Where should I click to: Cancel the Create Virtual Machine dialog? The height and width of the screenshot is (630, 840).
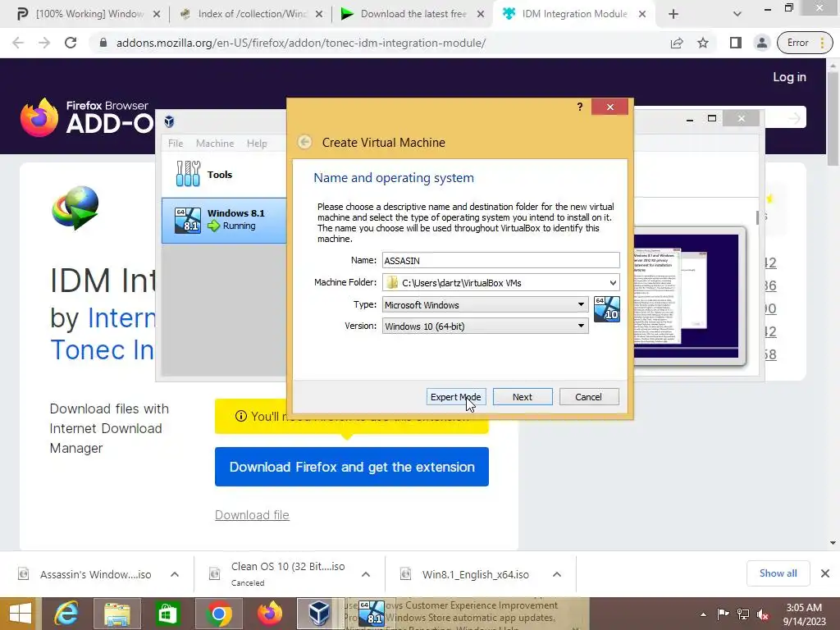tap(589, 397)
